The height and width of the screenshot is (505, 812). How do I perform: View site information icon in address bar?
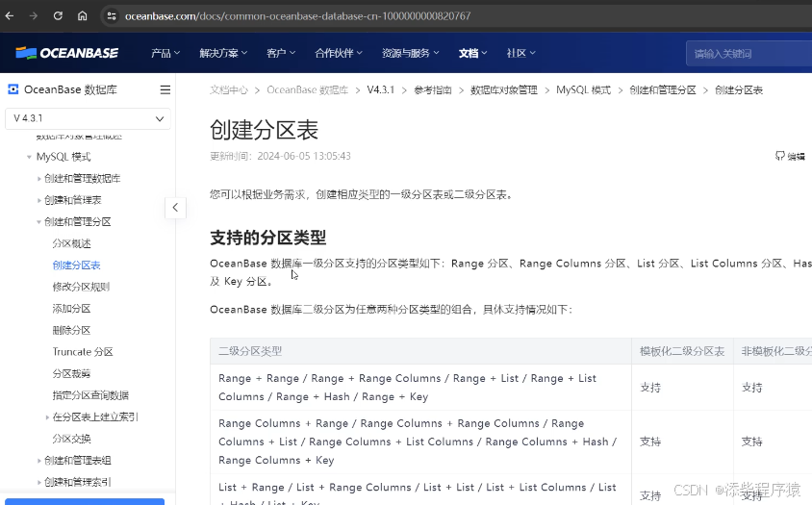112,16
